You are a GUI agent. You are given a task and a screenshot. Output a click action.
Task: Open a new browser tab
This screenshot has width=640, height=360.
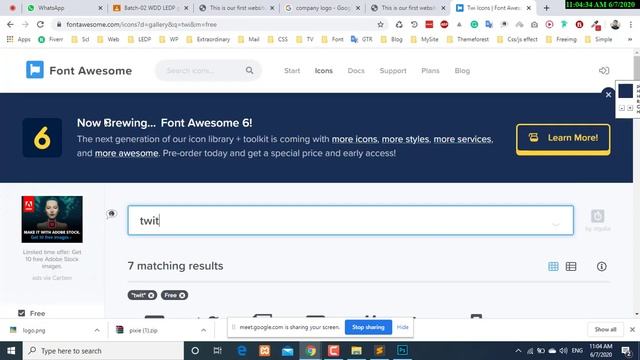coord(546,8)
